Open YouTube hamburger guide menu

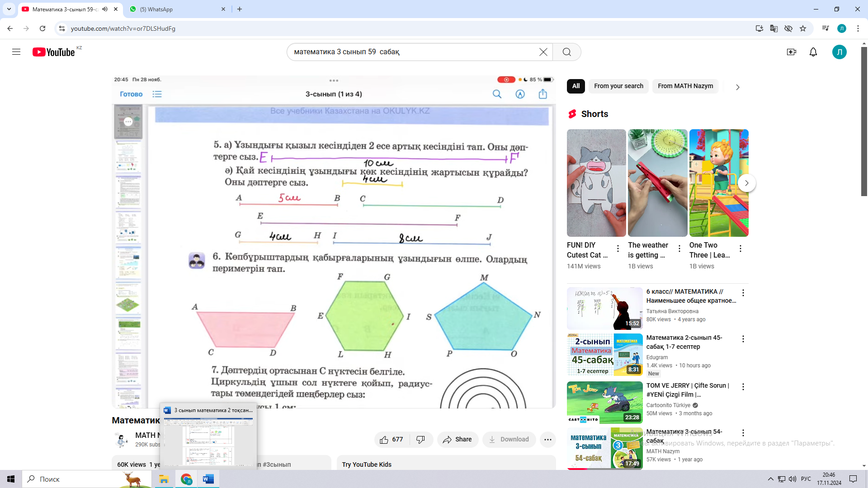click(x=16, y=52)
